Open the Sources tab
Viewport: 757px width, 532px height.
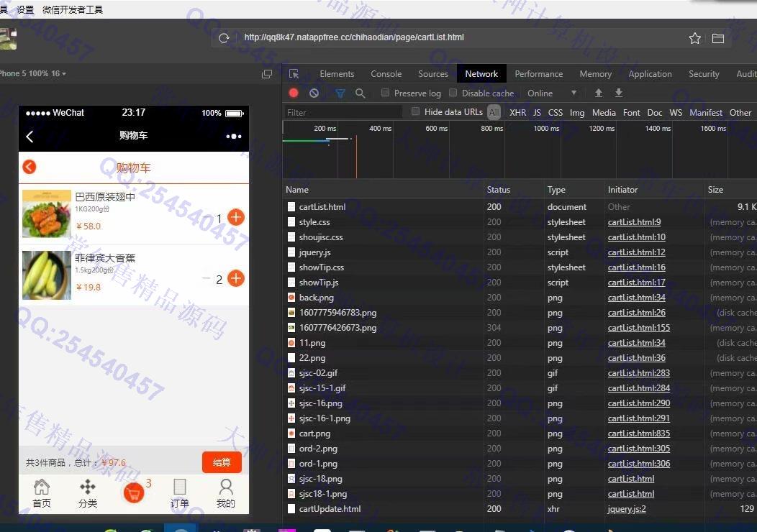tap(433, 74)
